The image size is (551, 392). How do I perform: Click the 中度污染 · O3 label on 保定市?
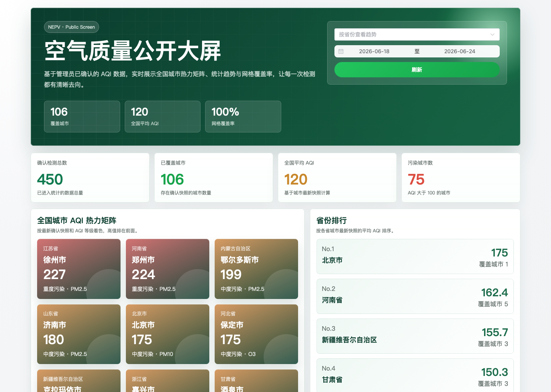pyautogui.click(x=238, y=354)
